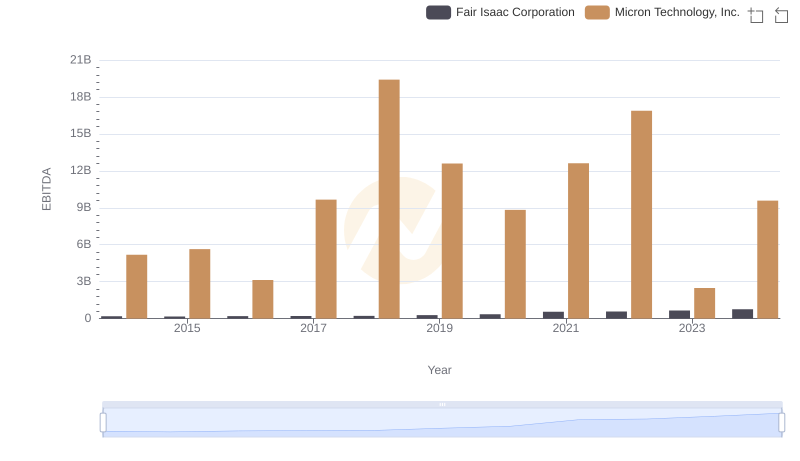Click the Micron bar for 2021
Image resolution: width=800 pixels, height=461 pixels.
pos(578,241)
